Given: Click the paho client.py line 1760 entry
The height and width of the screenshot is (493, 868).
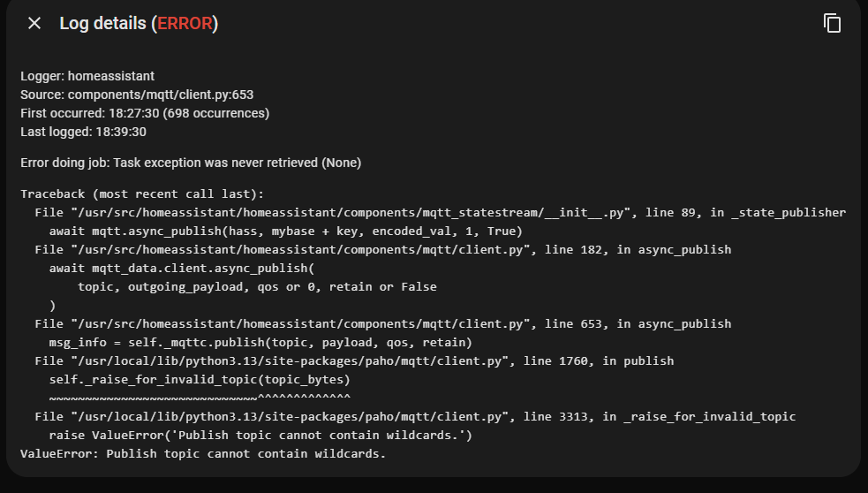Looking at the screenshot, I should point(353,360).
